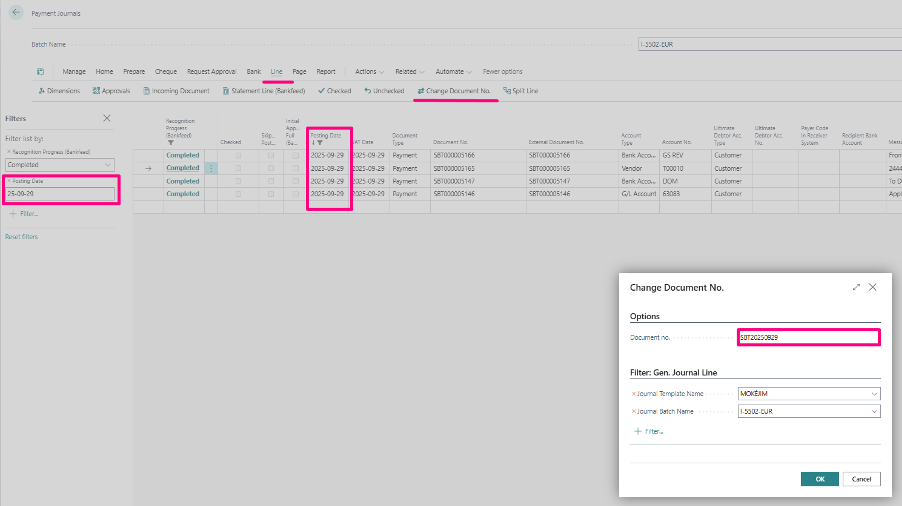Expand the Actions dropdown menu
Screen dimensions: 902x506
click(369, 72)
